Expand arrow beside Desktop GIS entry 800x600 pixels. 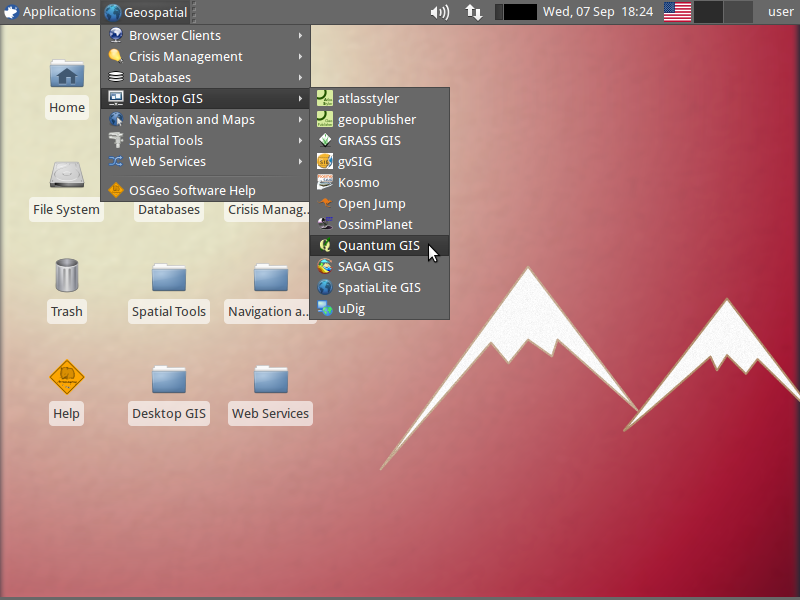point(301,98)
